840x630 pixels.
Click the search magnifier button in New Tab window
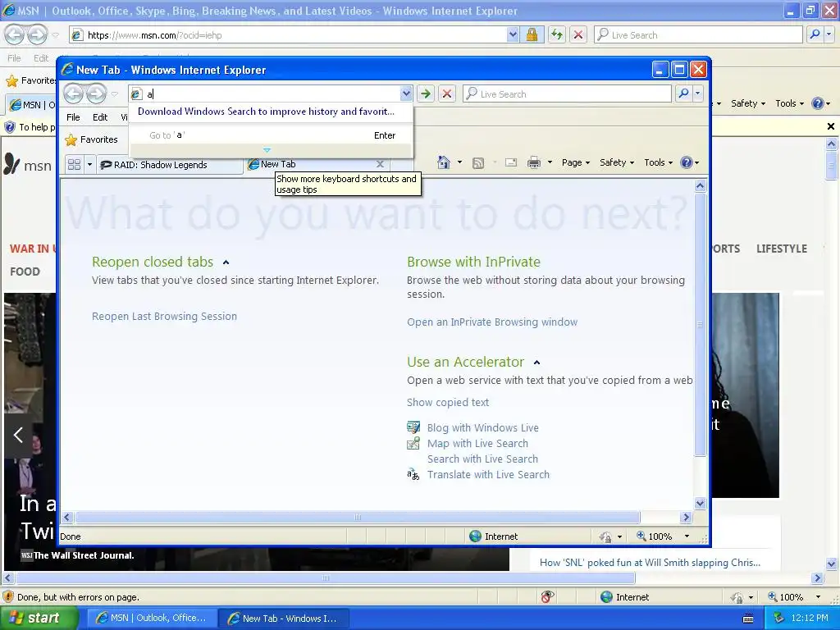[683, 94]
